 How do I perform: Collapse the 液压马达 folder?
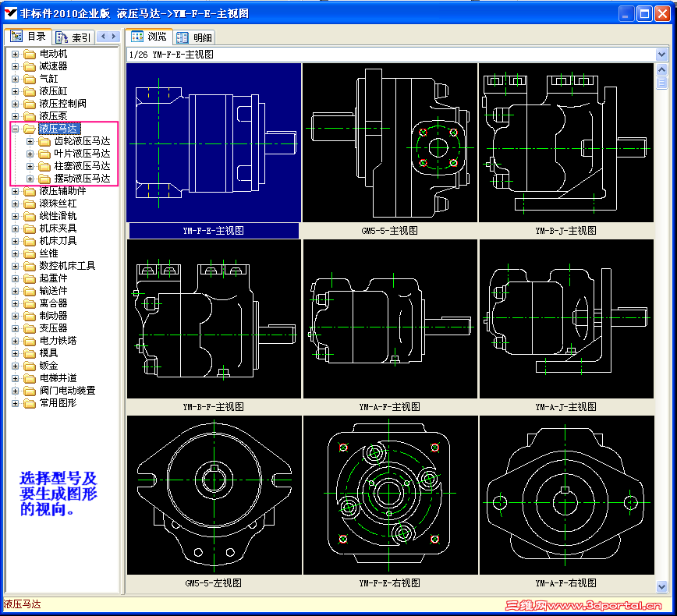click(x=15, y=129)
